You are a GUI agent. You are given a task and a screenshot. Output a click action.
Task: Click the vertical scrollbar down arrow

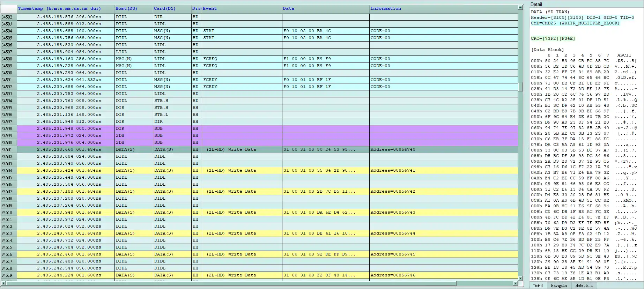pos(520,278)
